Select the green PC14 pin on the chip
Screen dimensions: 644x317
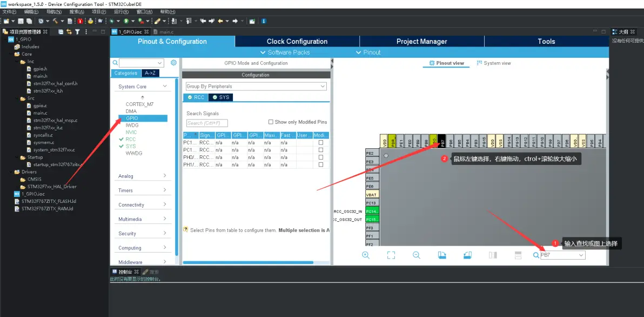(x=372, y=211)
